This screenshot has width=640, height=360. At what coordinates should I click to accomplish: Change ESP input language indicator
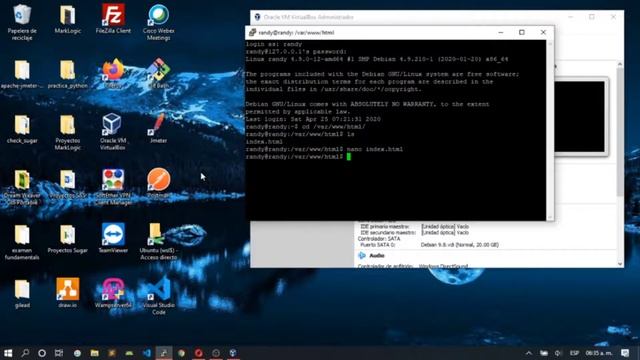(x=574, y=353)
